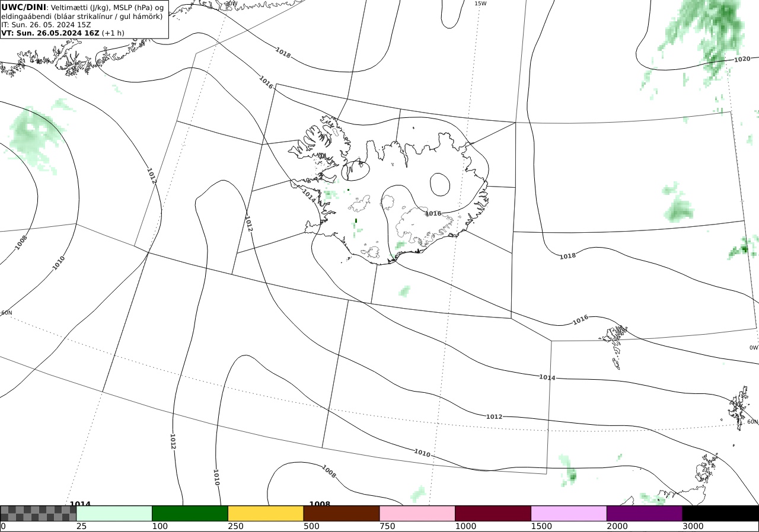Viewport: 759px width, 532px height.
Task: Click the gray checkered 0–25 legend swatch
Action: click(38, 513)
